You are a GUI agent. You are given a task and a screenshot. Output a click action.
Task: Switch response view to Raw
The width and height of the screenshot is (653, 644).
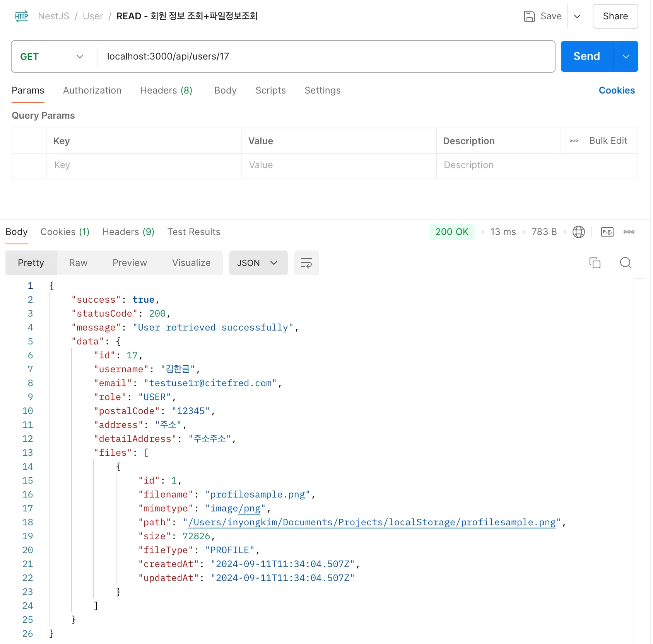pyautogui.click(x=78, y=263)
